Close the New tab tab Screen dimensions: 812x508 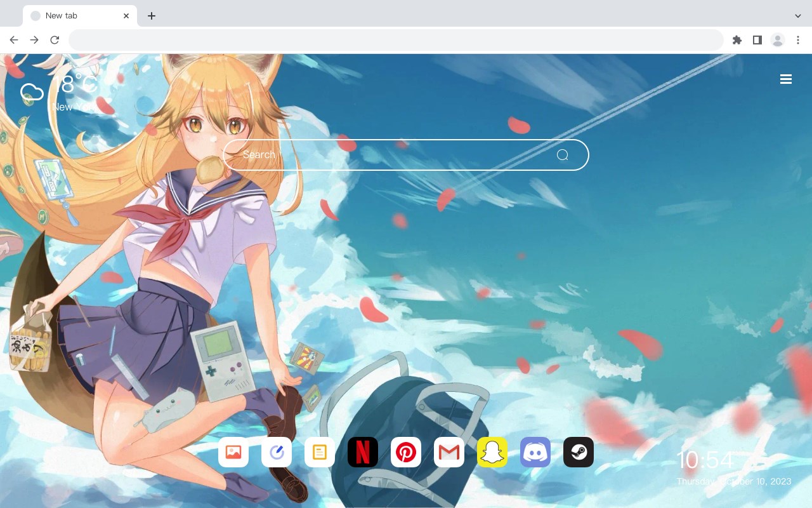126,16
